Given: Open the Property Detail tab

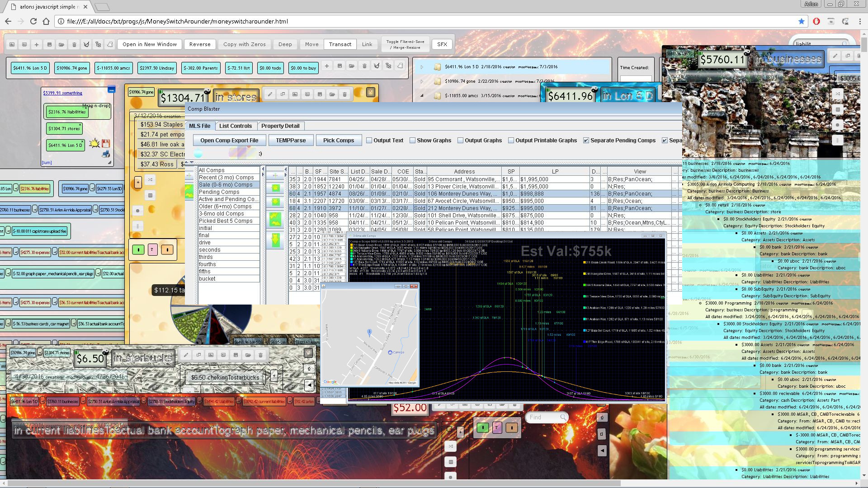Looking at the screenshot, I should 280,126.
